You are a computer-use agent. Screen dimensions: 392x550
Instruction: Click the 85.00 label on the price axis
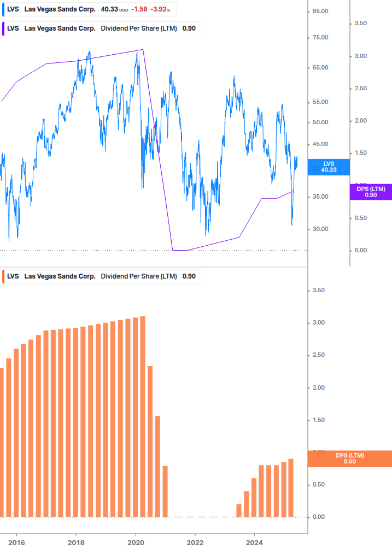coord(320,11)
